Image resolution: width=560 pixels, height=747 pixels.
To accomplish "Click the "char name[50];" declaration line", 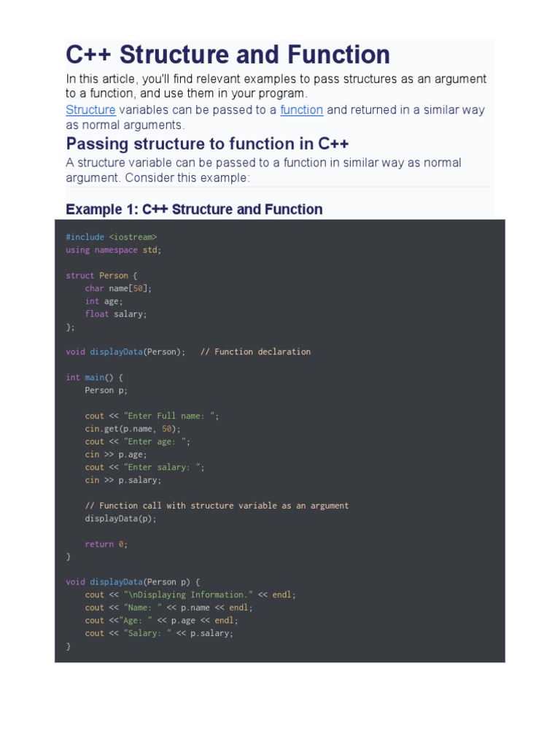I will (118, 288).
